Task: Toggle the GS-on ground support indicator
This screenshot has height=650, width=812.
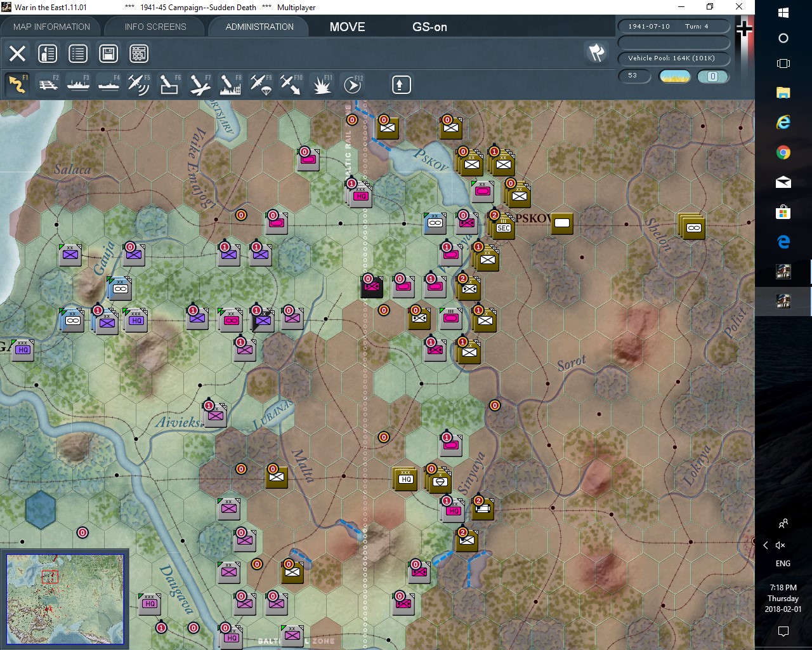Action: (x=429, y=27)
